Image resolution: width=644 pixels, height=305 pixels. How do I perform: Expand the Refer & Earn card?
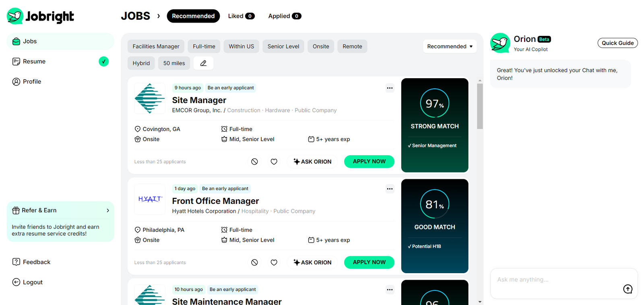(x=108, y=210)
